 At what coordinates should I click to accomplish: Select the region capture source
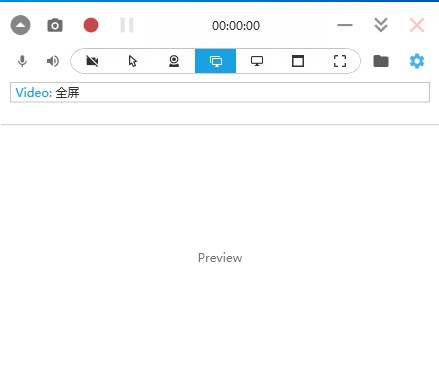[340, 61]
